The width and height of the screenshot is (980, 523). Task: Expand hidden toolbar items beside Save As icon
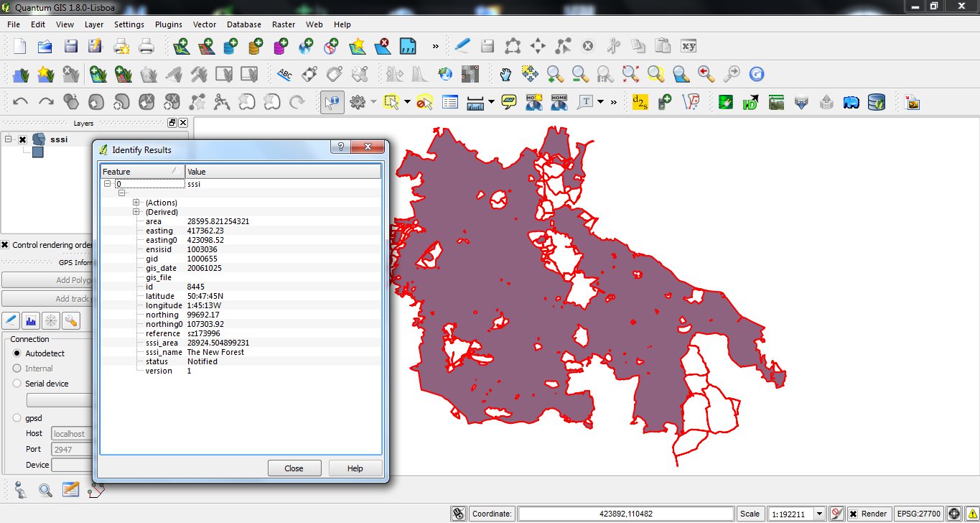tap(435, 47)
